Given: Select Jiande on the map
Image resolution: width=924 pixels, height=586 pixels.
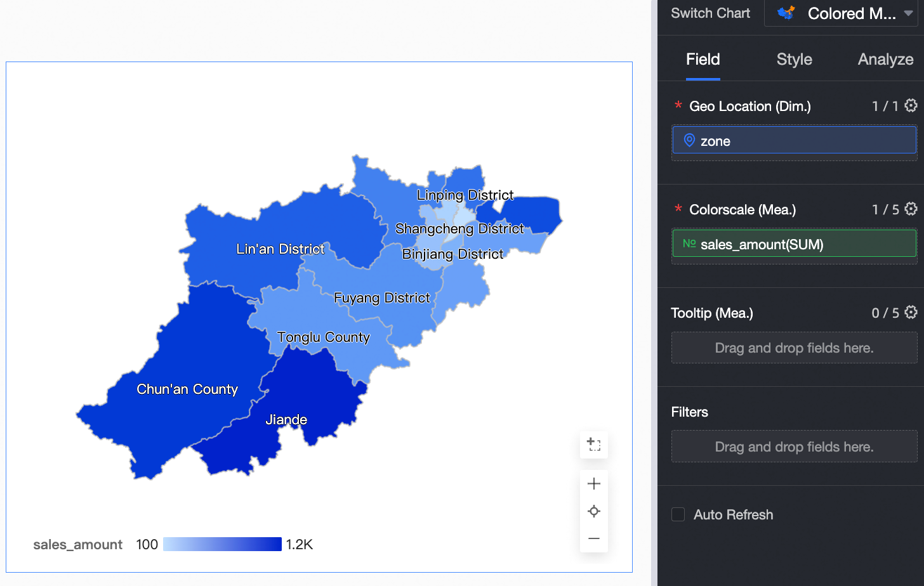Looking at the screenshot, I should (x=286, y=420).
